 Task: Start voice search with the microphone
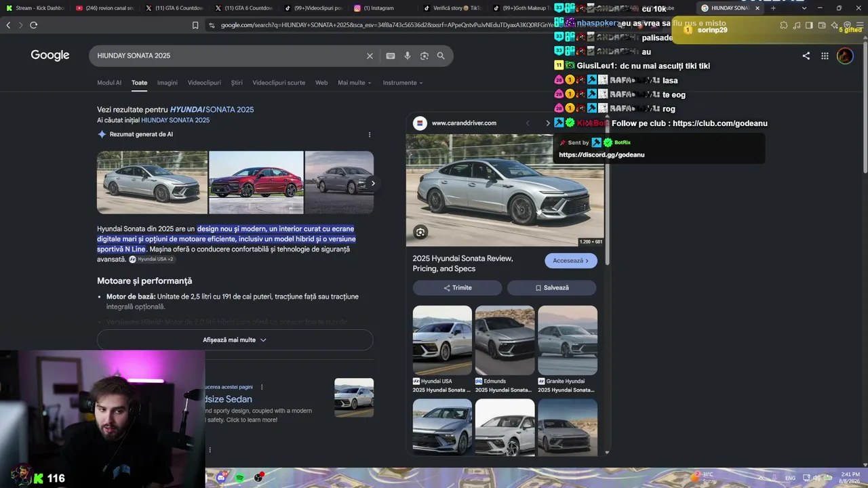click(408, 56)
